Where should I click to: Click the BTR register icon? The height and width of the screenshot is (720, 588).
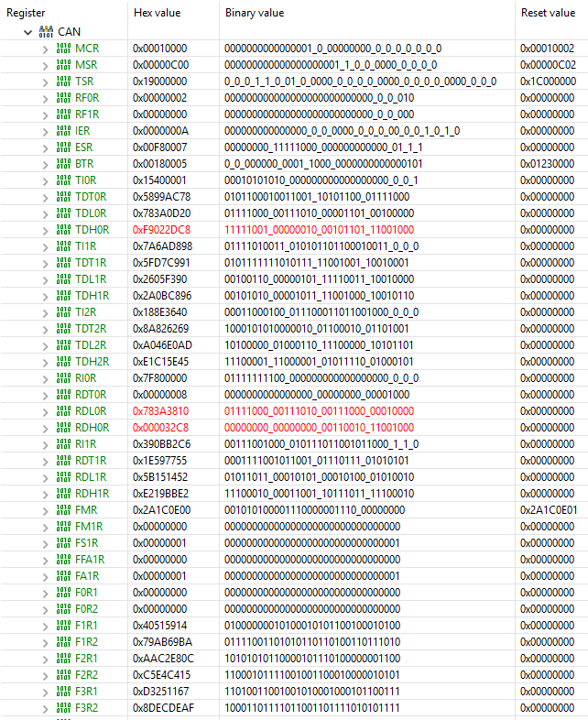click(x=63, y=164)
